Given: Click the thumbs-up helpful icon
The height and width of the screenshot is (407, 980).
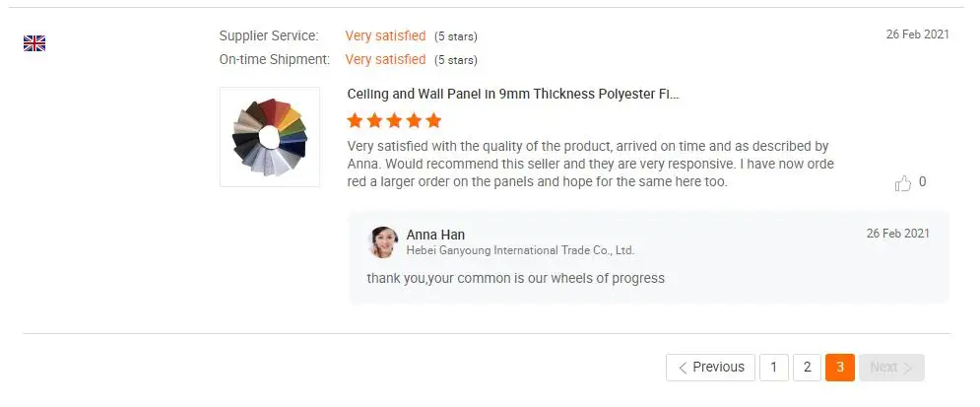Looking at the screenshot, I should pos(902,183).
